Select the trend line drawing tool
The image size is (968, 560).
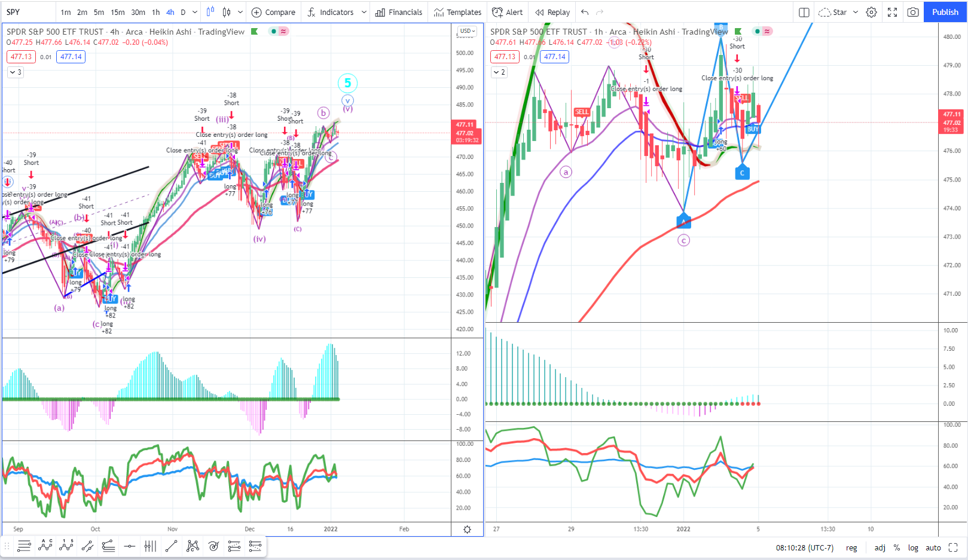coord(171,545)
